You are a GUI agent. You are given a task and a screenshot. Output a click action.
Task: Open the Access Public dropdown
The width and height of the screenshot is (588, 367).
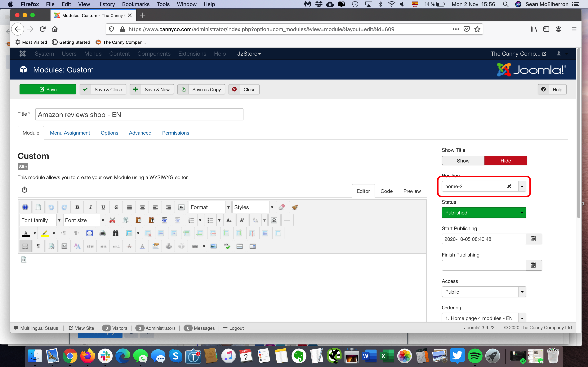pos(483,292)
